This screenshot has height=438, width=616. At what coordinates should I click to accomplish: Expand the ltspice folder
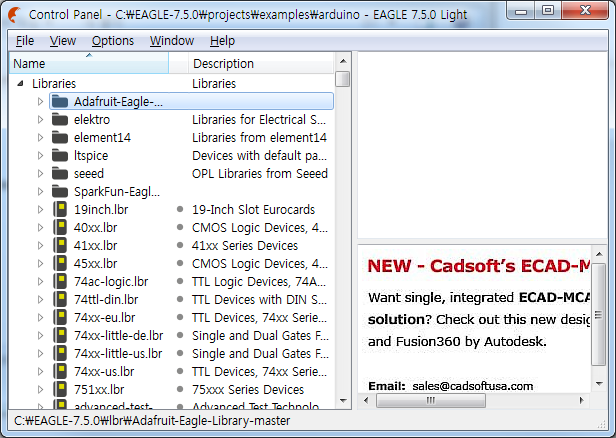(40, 156)
